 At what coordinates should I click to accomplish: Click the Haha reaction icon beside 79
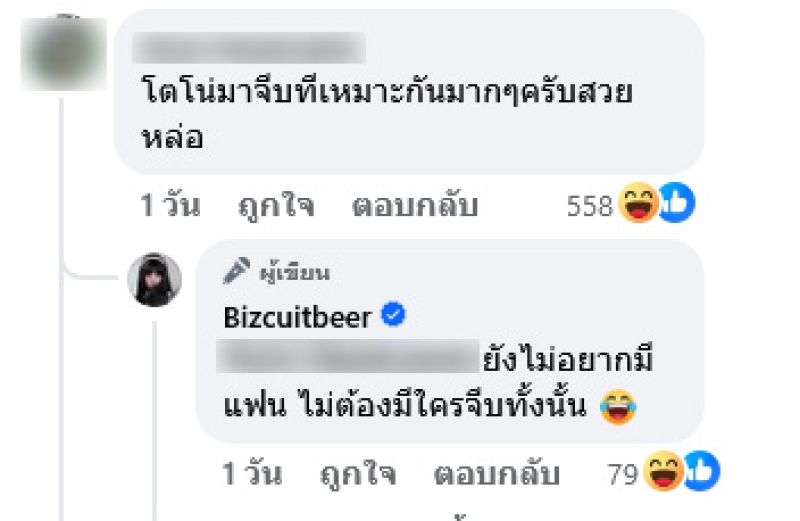[663, 471]
